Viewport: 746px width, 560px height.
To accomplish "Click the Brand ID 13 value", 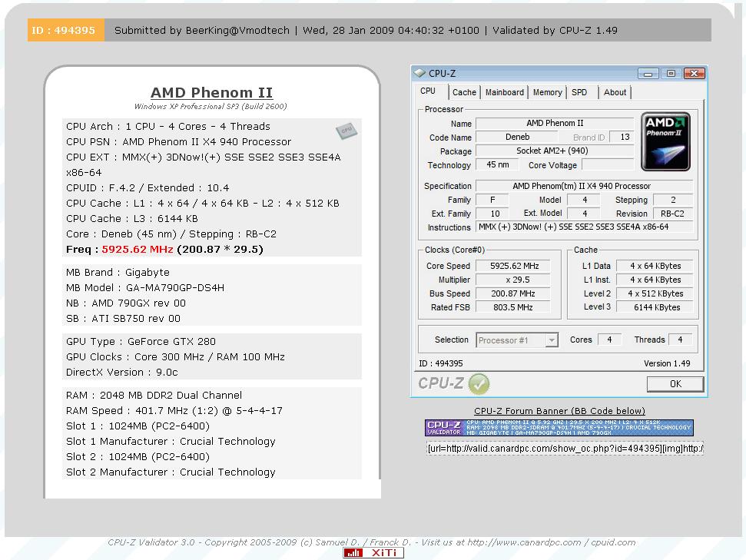I will coord(622,137).
